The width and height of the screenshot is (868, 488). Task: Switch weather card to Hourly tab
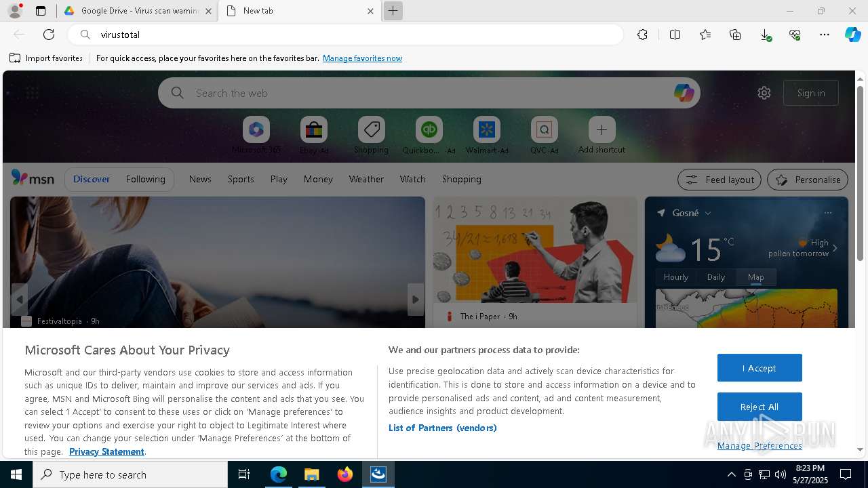coord(676,277)
